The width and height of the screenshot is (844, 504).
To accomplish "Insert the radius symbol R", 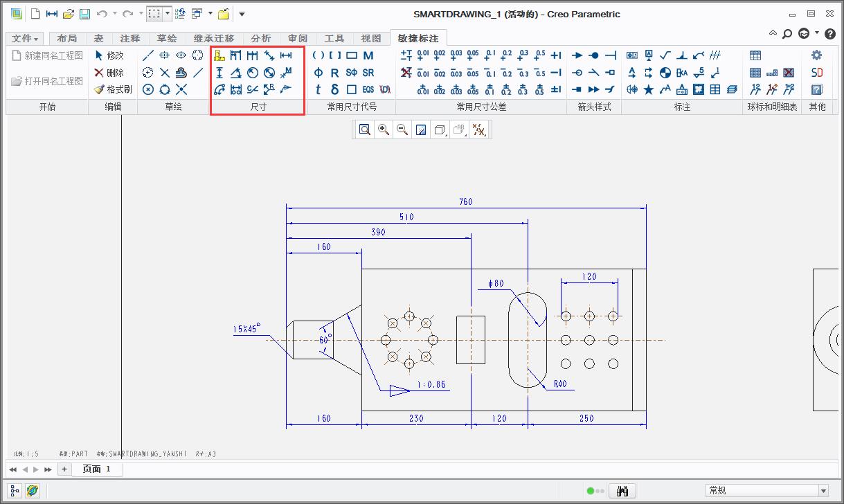I will point(333,73).
